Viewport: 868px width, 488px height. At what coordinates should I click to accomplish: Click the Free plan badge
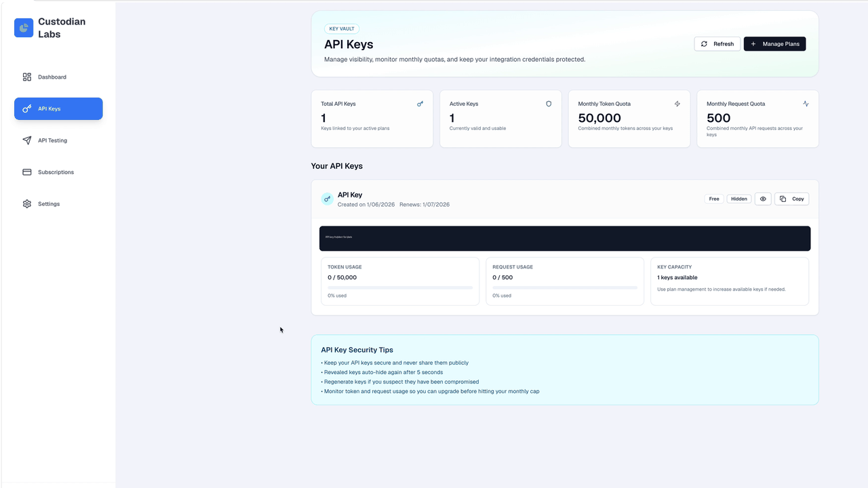714,199
